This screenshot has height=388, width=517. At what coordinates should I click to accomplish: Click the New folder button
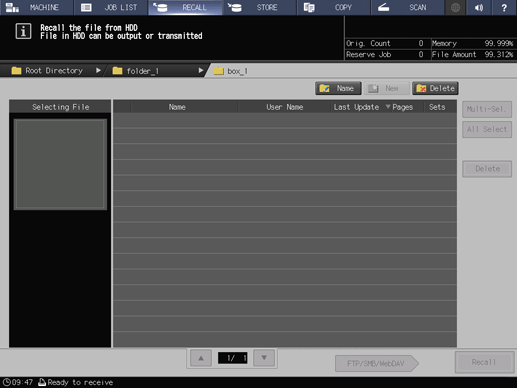(x=386, y=88)
